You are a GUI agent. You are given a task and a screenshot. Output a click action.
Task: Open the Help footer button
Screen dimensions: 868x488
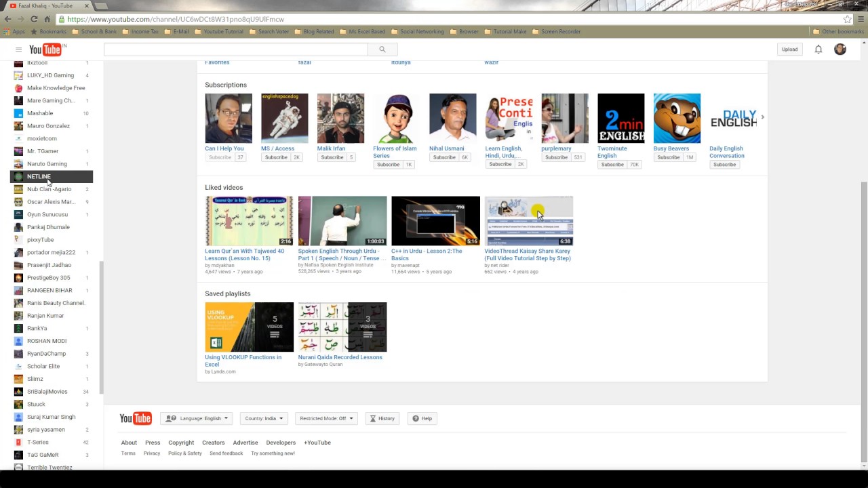tap(422, 418)
